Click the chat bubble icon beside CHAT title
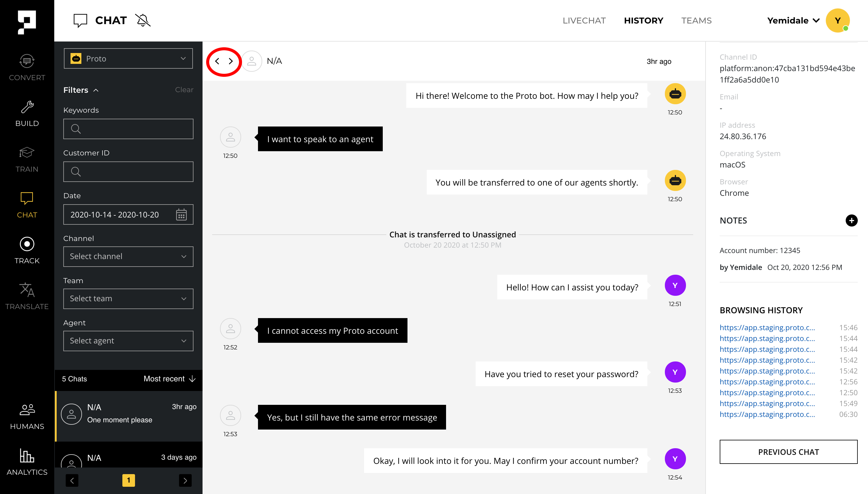 coord(80,20)
